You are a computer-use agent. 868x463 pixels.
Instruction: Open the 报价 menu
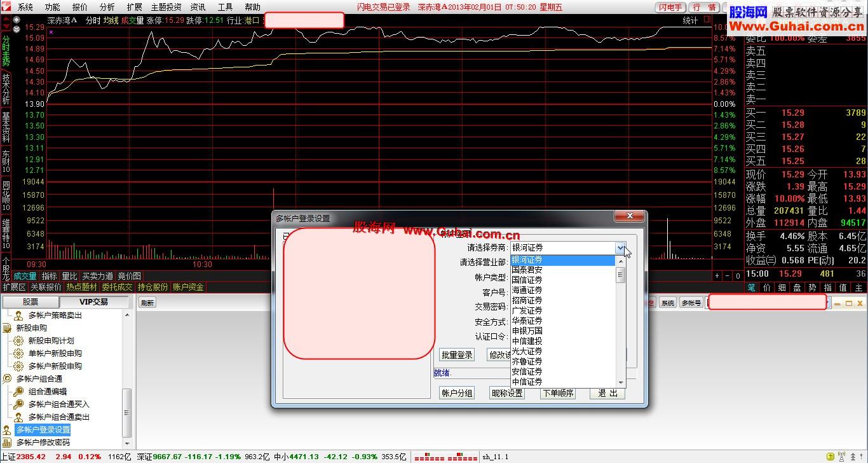point(80,7)
